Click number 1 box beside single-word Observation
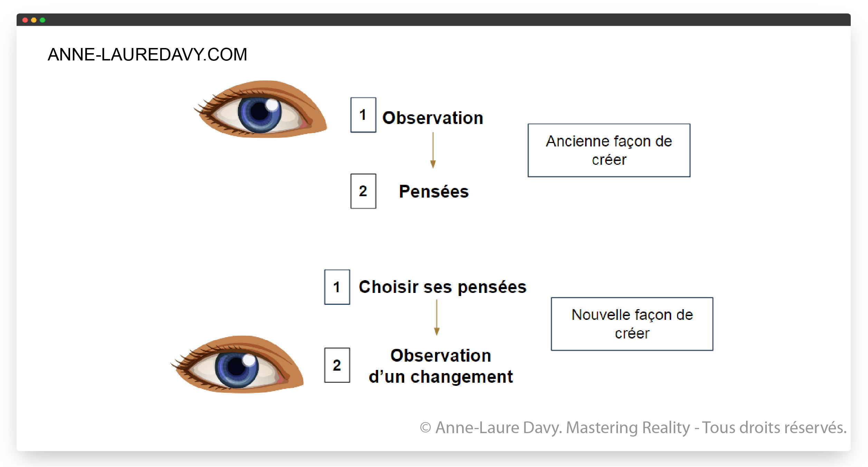Screen dimensions: 868x467 click(363, 115)
